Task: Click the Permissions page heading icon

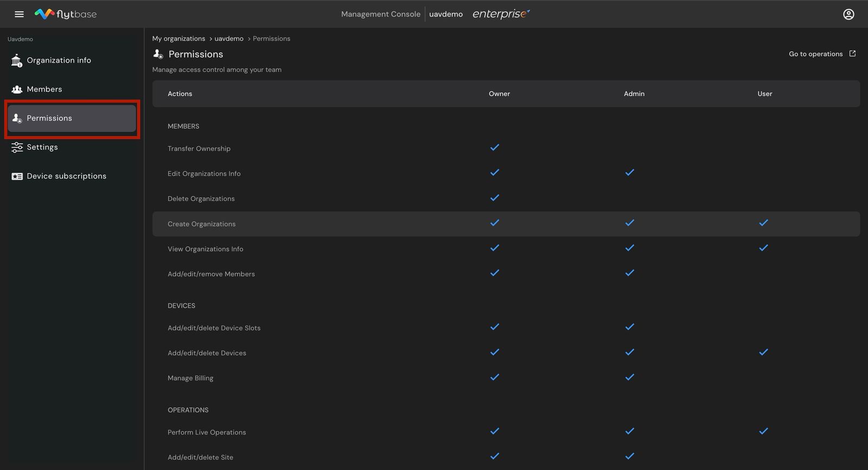Action: point(158,54)
